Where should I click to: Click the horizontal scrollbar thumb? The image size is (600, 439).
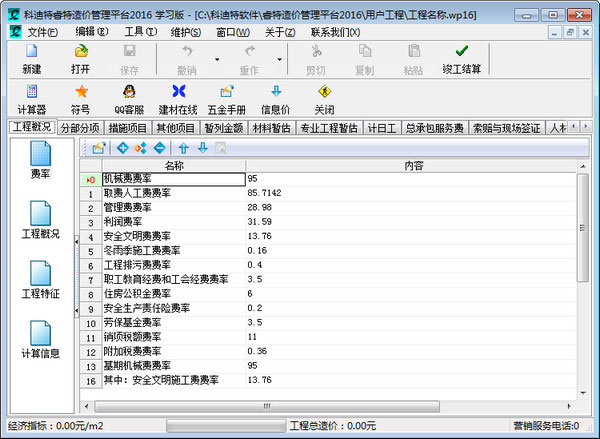(267, 406)
